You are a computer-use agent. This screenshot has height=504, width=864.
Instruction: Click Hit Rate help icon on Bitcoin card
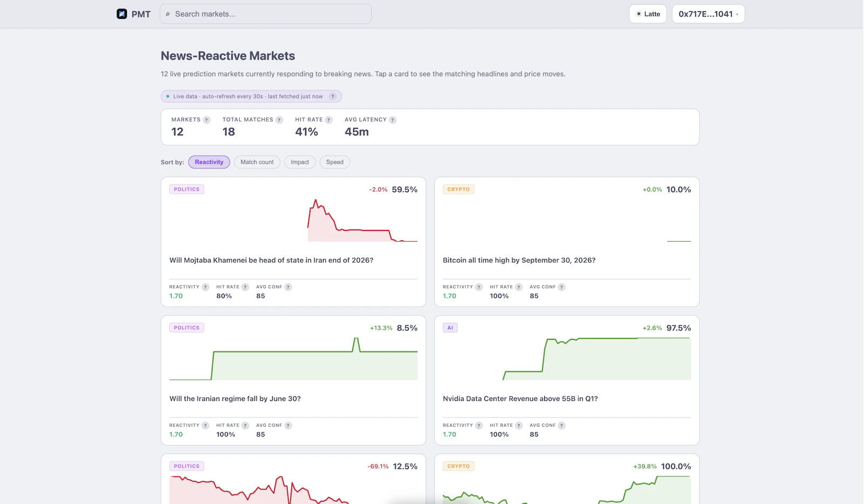519,287
